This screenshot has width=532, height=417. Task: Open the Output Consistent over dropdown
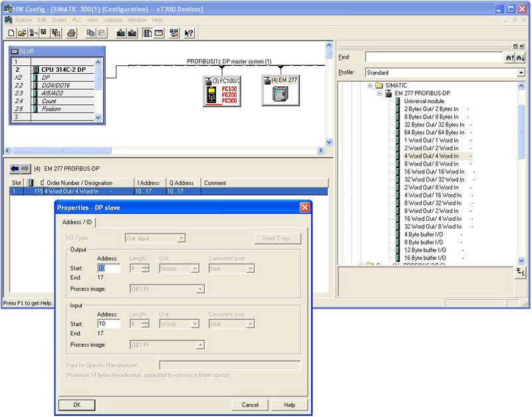pos(251,269)
